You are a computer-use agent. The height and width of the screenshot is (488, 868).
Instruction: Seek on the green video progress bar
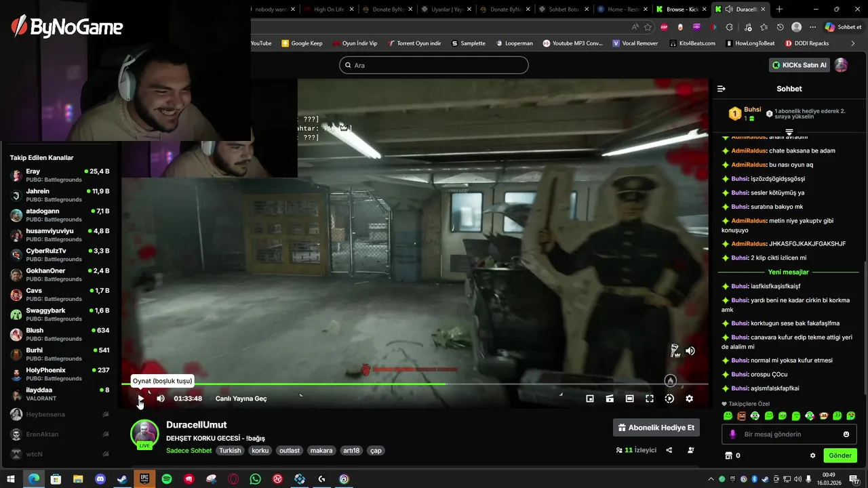pyautogui.click(x=415, y=384)
